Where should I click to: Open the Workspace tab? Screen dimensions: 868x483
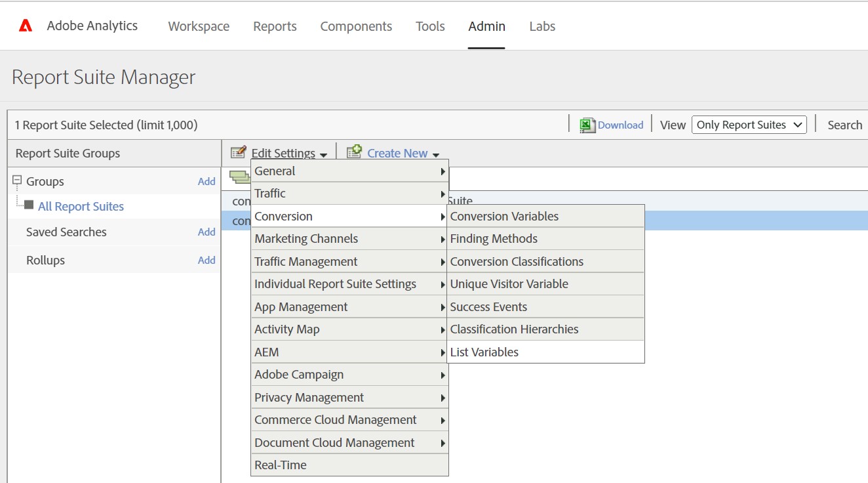(199, 26)
